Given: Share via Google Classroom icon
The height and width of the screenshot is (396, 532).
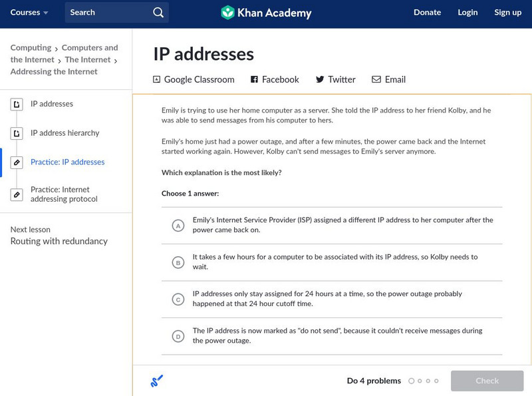Looking at the screenshot, I should (157, 79).
